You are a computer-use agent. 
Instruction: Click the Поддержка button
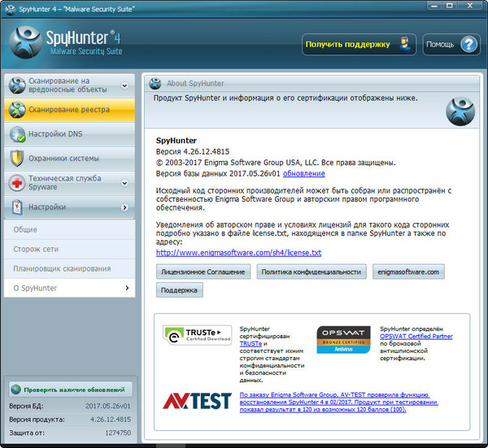click(179, 290)
